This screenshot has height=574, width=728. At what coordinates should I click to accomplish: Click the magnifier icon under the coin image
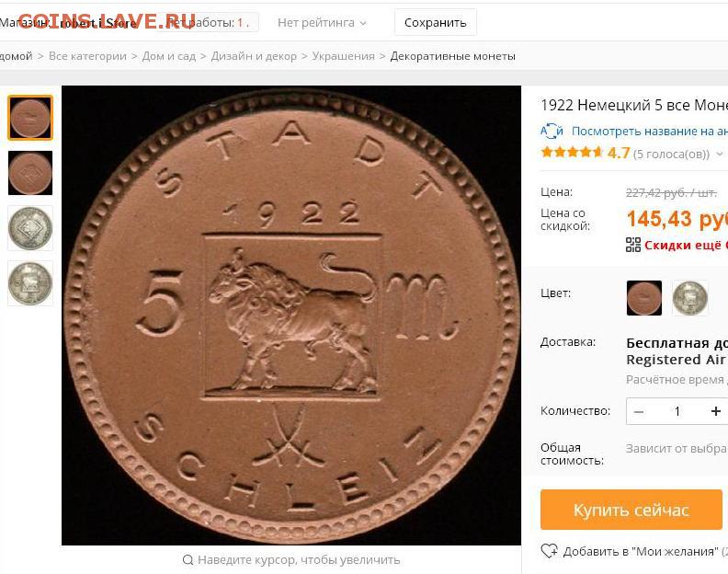coord(188,559)
